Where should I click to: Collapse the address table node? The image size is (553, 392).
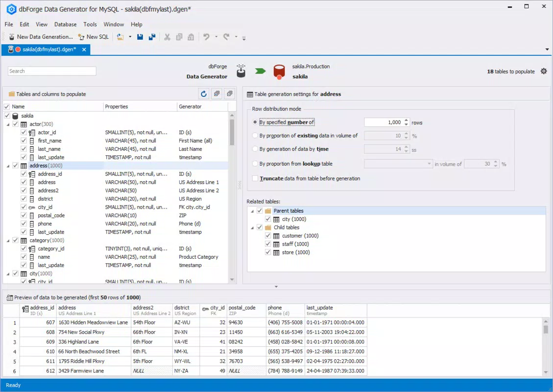(8, 166)
